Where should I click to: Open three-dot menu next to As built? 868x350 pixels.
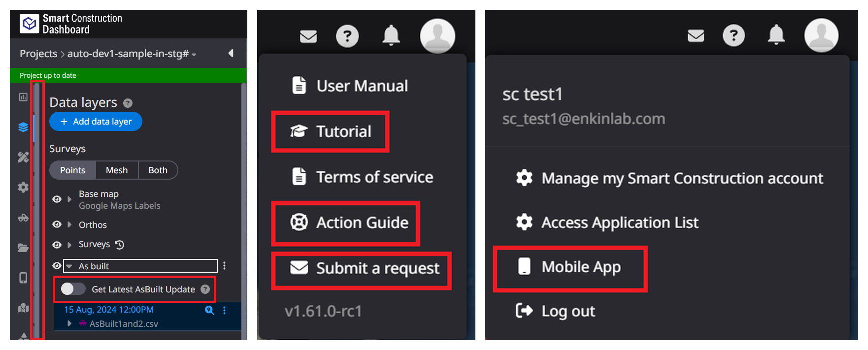tap(225, 266)
